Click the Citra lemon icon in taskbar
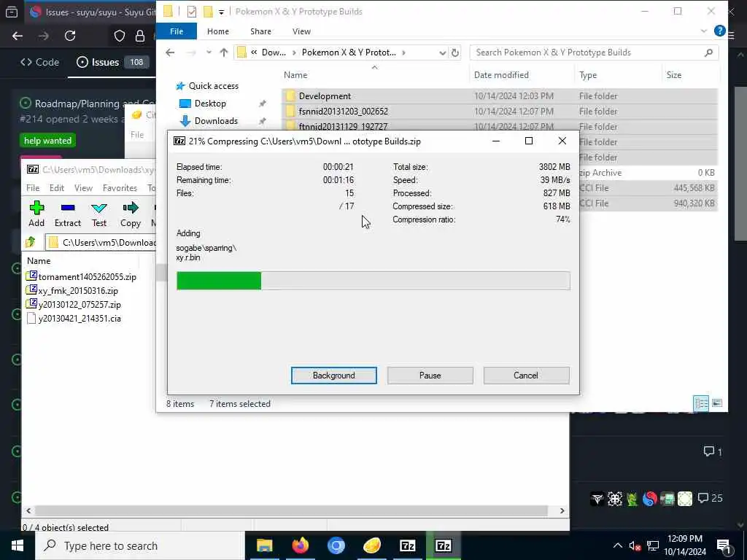747x560 pixels. coord(371,545)
